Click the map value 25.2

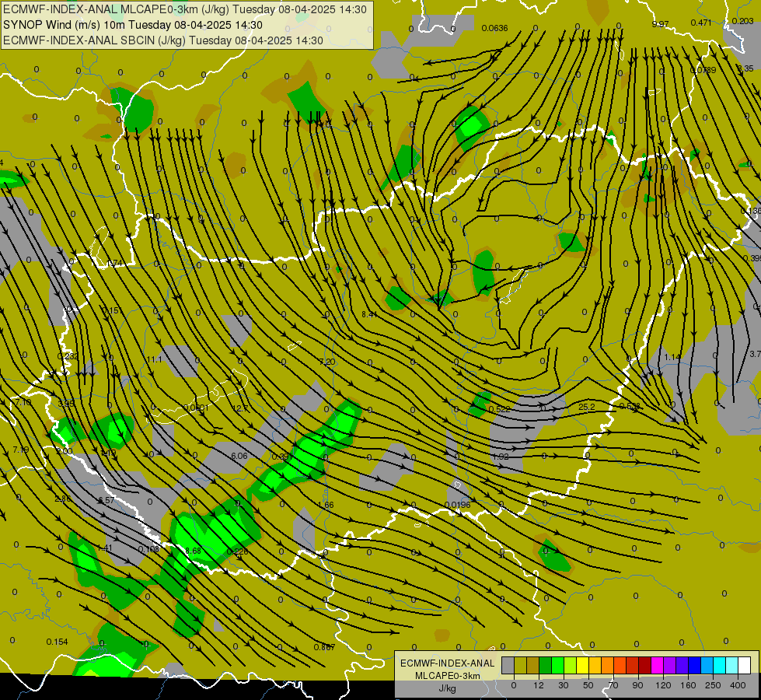tap(587, 407)
